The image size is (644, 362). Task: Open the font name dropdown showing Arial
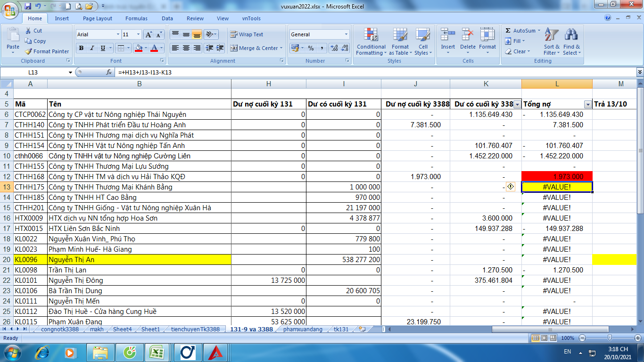coord(118,34)
